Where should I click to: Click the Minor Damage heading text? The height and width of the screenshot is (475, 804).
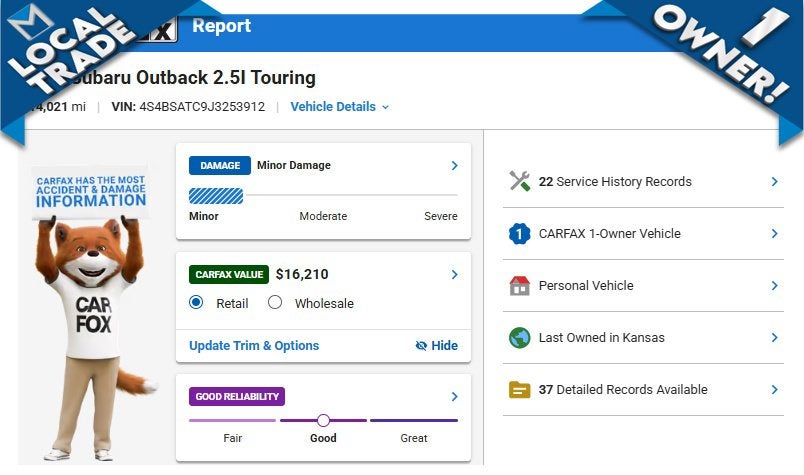(x=294, y=165)
